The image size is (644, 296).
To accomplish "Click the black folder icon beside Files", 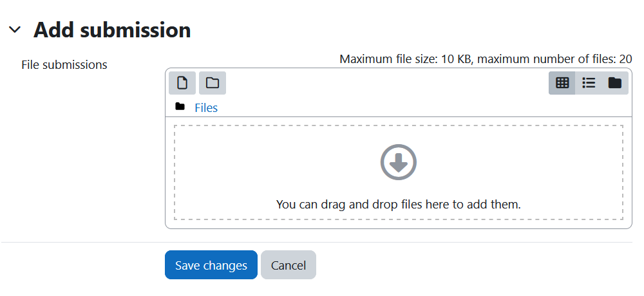I will [x=180, y=107].
